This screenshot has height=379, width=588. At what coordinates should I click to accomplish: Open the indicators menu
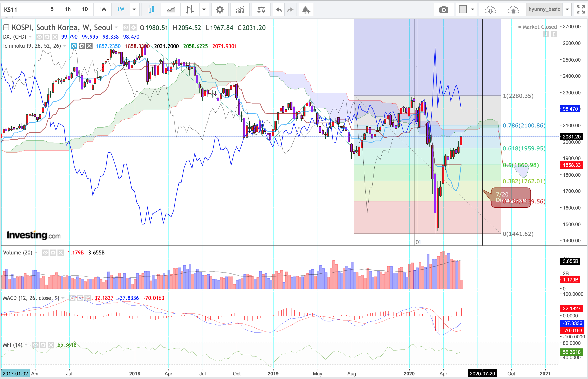[240, 10]
